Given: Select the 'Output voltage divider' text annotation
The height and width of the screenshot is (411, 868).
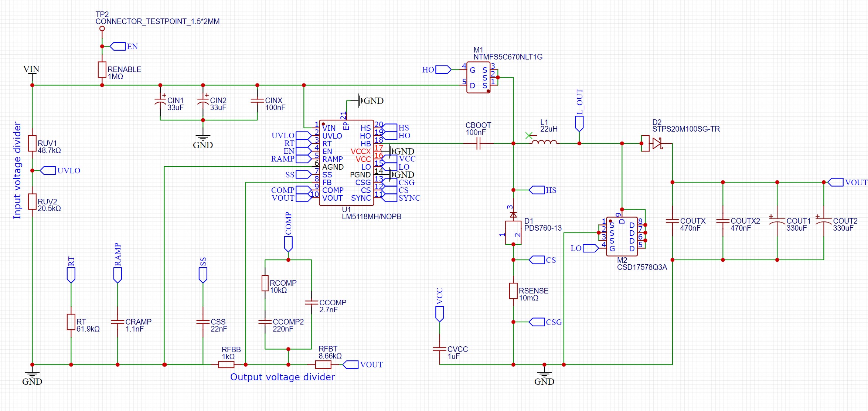Looking at the screenshot, I should pyautogui.click(x=283, y=377).
